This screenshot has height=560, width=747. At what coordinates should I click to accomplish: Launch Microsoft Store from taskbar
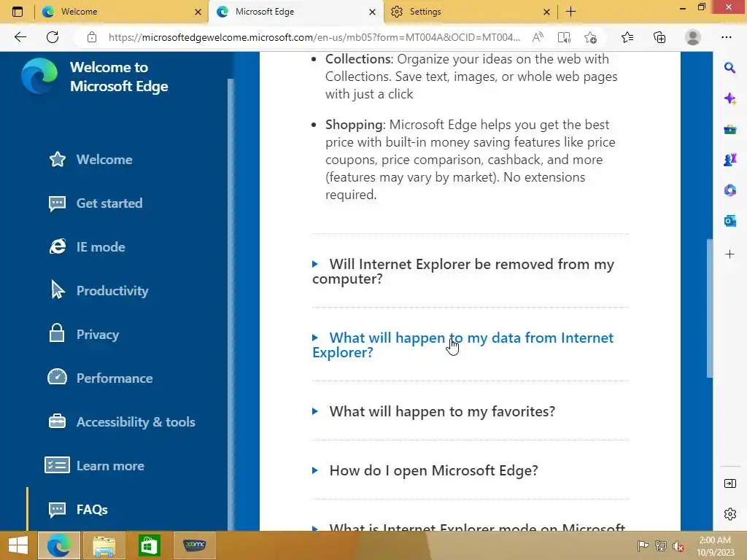point(149,545)
